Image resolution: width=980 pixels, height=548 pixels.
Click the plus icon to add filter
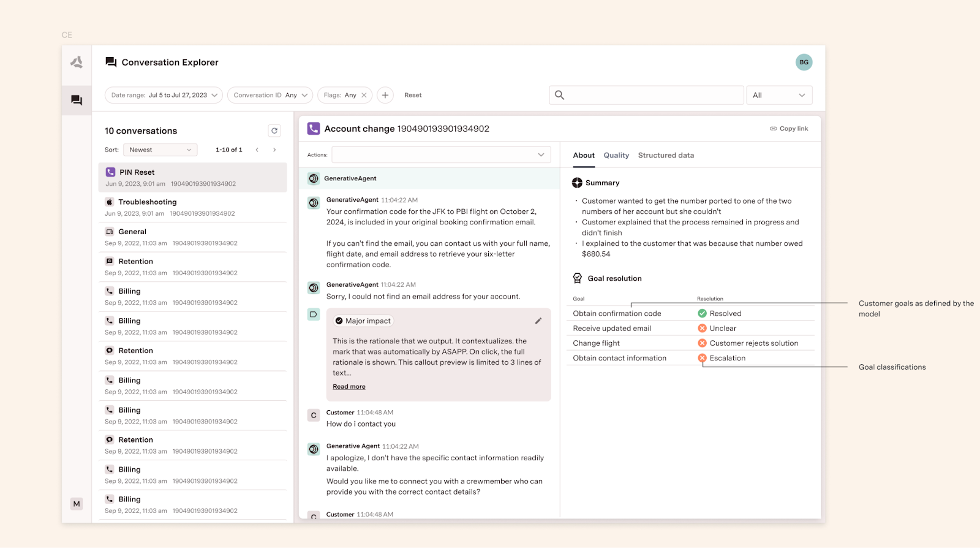[385, 95]
